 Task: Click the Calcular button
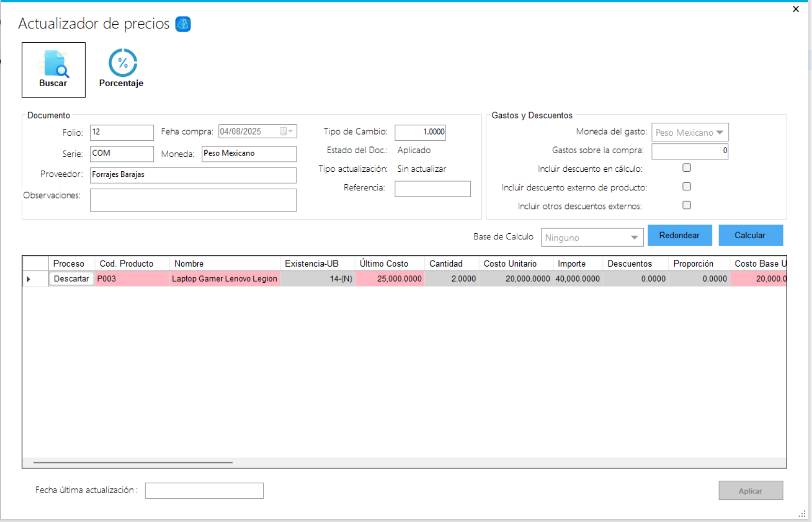751,235
